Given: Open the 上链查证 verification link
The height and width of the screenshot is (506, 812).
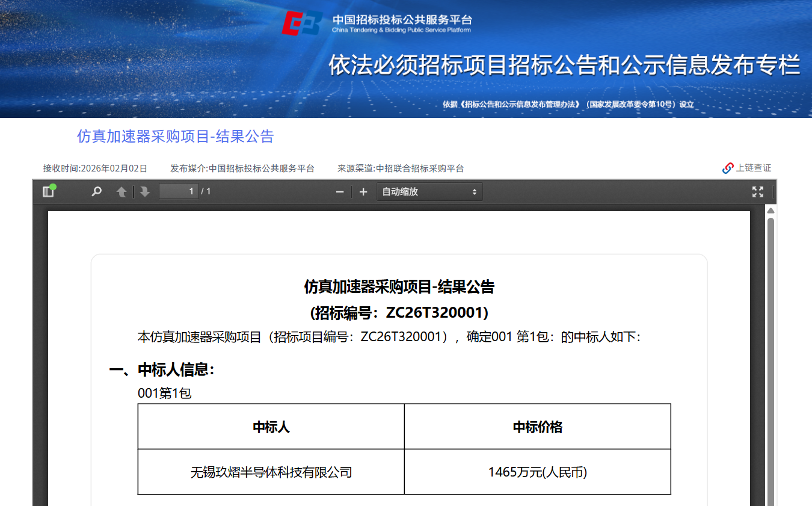Looking at the screenshot, I should [x=752, y=168].
